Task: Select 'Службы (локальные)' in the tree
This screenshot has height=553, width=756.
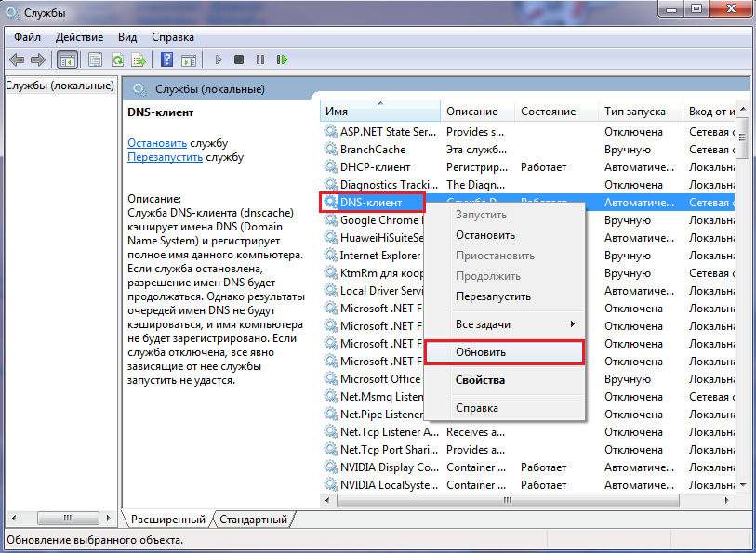Action: click(60, 86)
